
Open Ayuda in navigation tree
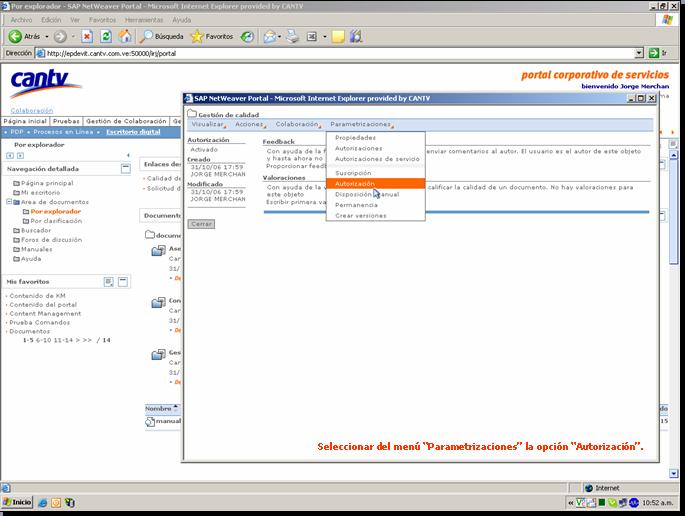pyautogui.click(x=31, y=259)
